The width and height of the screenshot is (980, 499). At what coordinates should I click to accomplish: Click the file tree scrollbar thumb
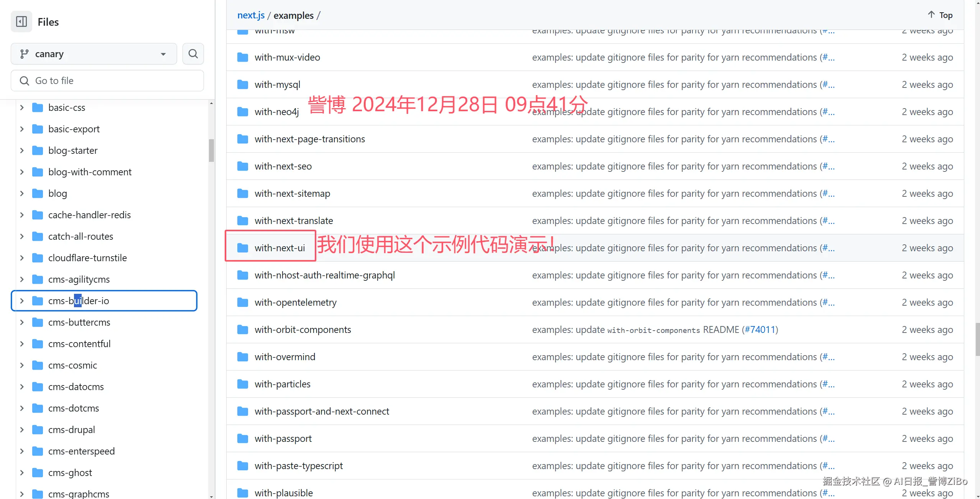coord(211,150)
